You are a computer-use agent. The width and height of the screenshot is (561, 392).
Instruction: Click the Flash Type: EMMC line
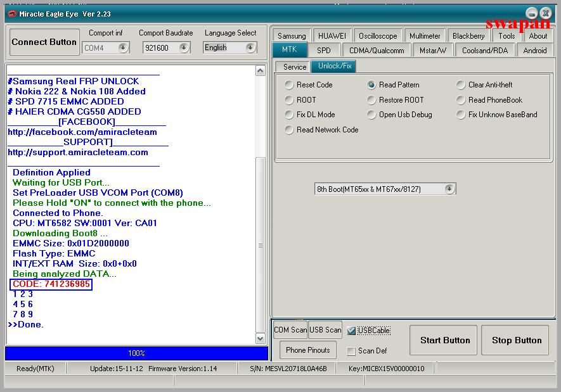(x=54, y=254)
